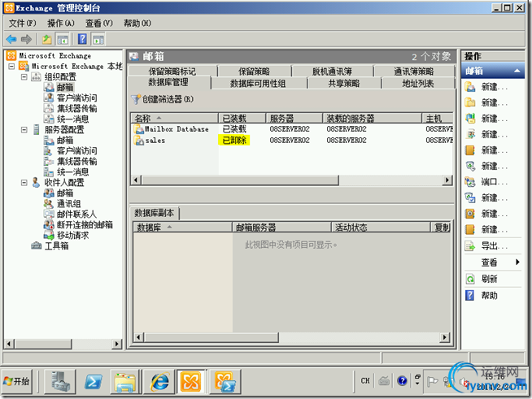Screen dimensions: 532x399
Task: Open 通讯组 in the tree
Action: [x=68, y=204]
